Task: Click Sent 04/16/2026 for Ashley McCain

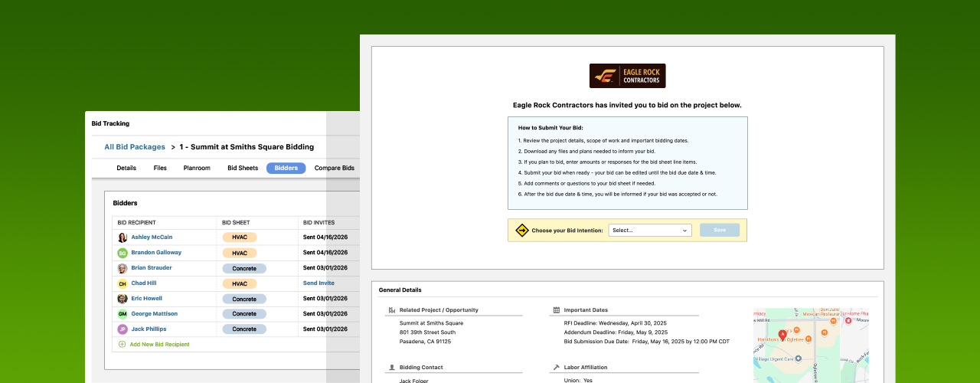Action: (325, 237)
